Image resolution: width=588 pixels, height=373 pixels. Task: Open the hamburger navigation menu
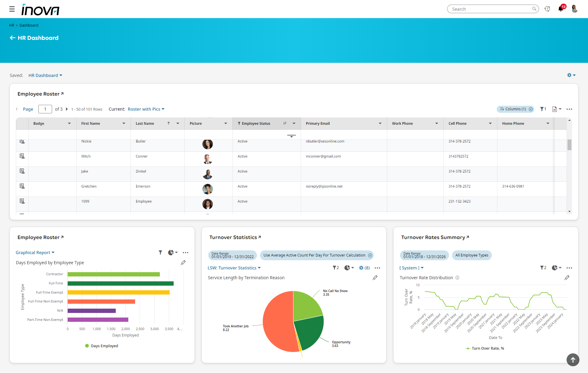12,9
